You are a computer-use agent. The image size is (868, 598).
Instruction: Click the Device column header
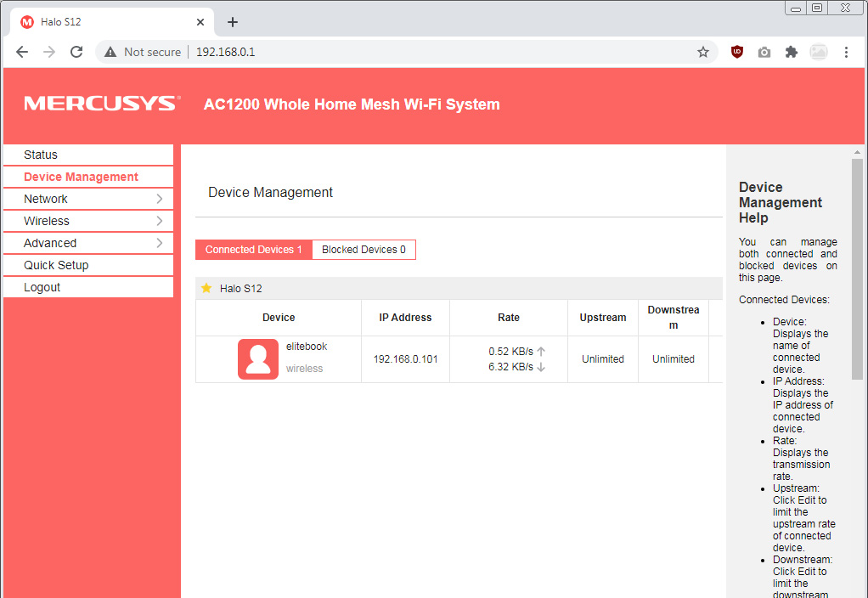279,318
